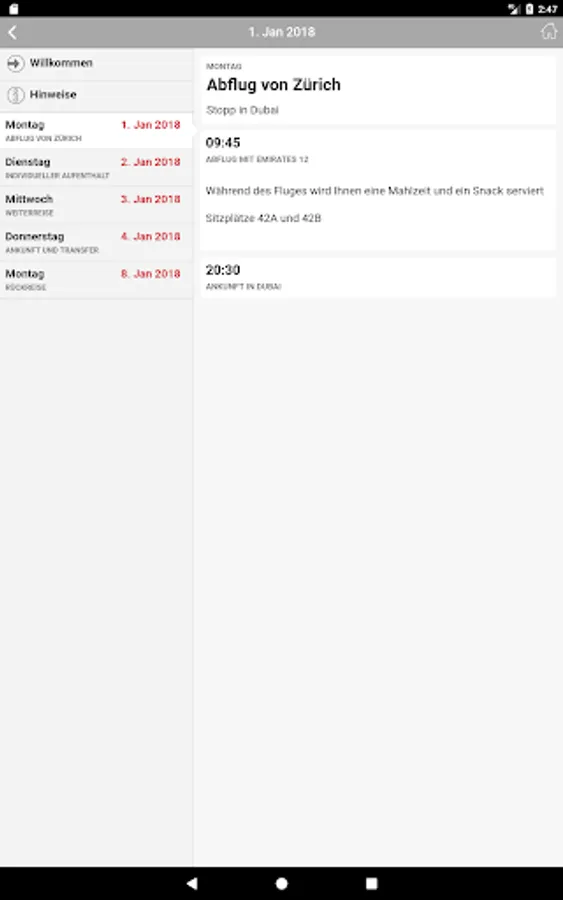Image resolution: width=563 pixels, height=900 pixels.
Task: Click the 1. Jan 2018 title text
Action: [282, 32]
